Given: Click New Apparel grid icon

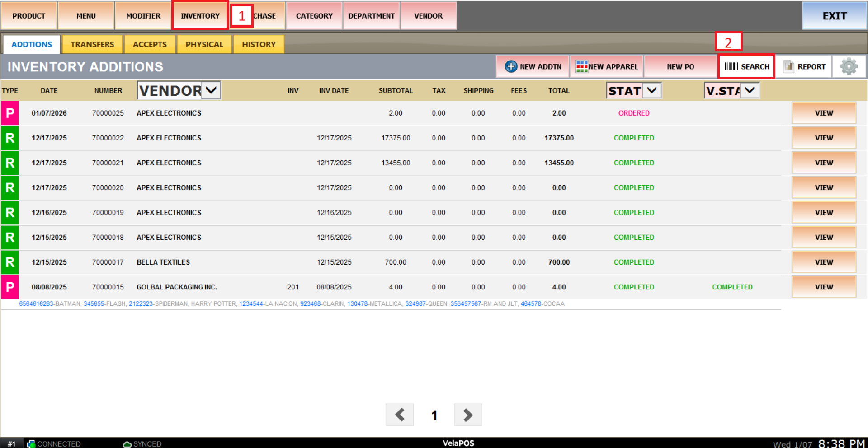Looking at the screenshot, I should (x=581, y=66).
